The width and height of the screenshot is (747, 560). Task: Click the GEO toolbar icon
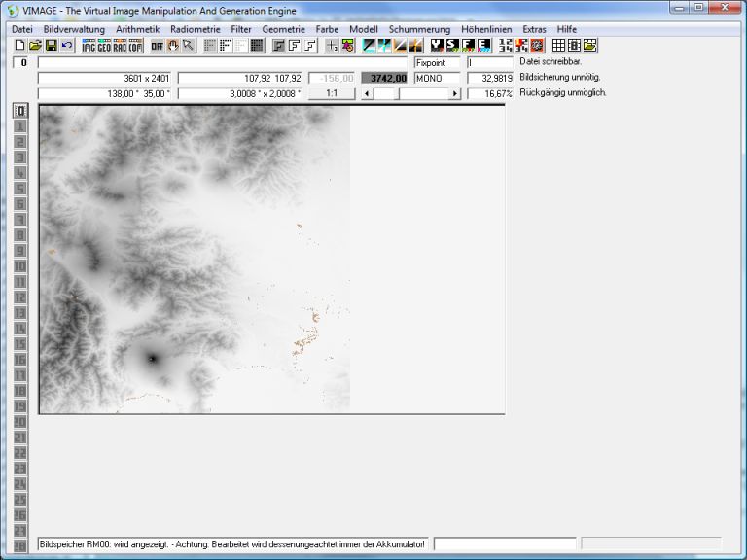tap(104, 46)
